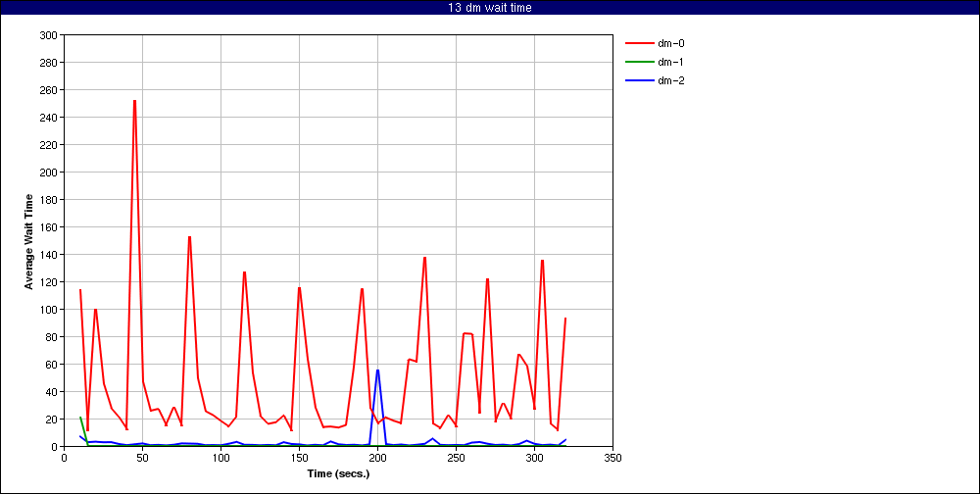
Task: Click the x-axis tick label 150
Action: (x=299, y=457)
